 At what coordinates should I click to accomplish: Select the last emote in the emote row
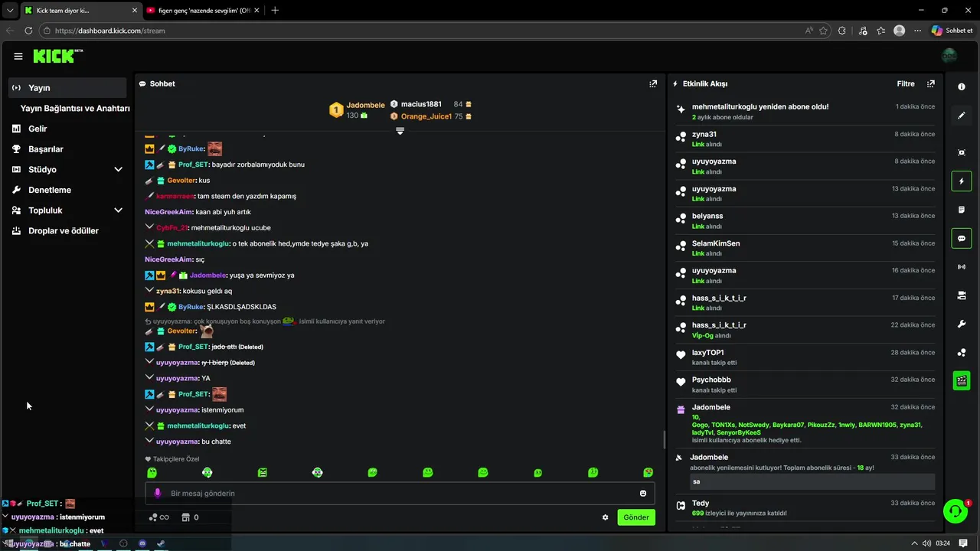point(648,473)
